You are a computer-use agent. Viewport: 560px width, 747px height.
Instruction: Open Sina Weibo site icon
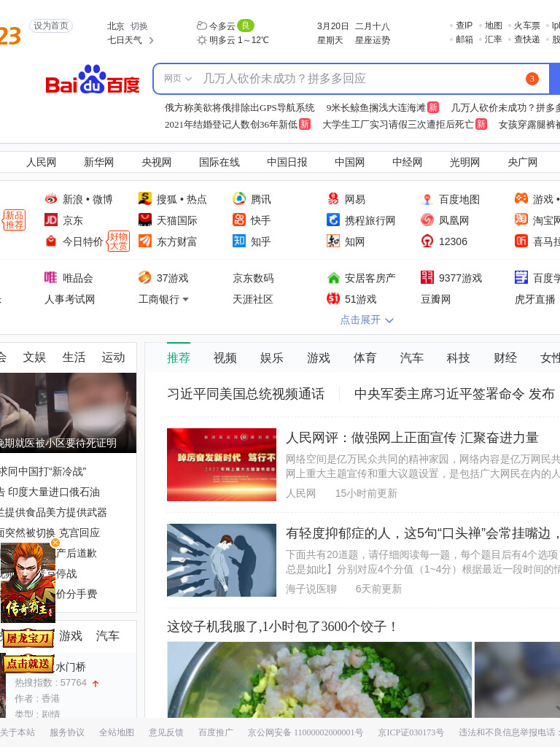click(51, 198)
